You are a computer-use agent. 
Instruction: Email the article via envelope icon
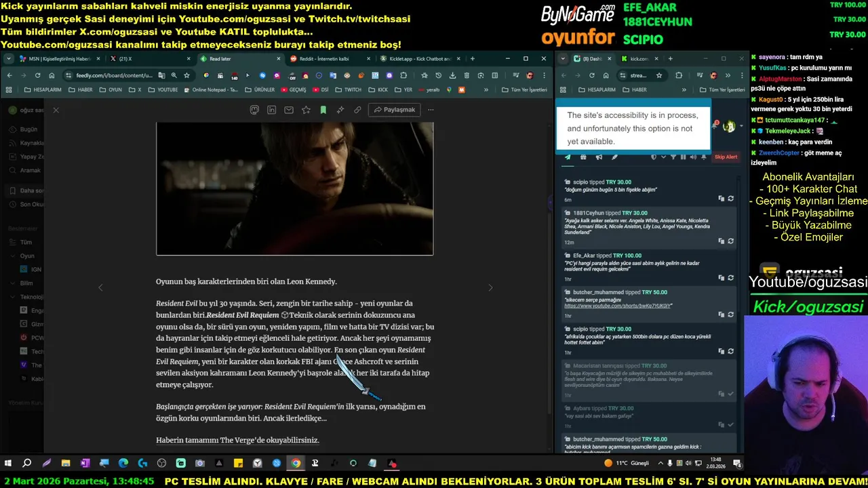point(289,110)
